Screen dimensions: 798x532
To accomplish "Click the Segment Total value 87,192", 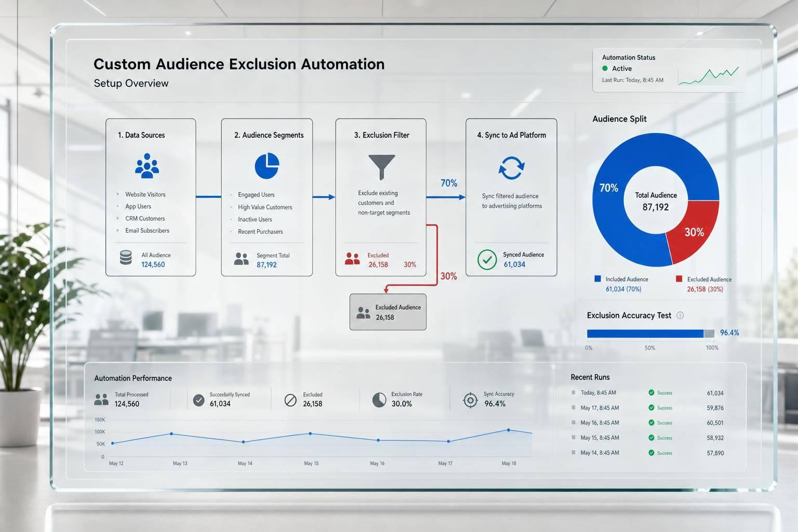I will (267, 265).
